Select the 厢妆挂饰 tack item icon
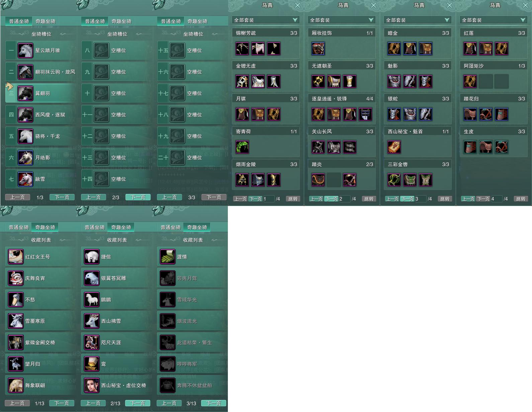 (x=318, y=49)
